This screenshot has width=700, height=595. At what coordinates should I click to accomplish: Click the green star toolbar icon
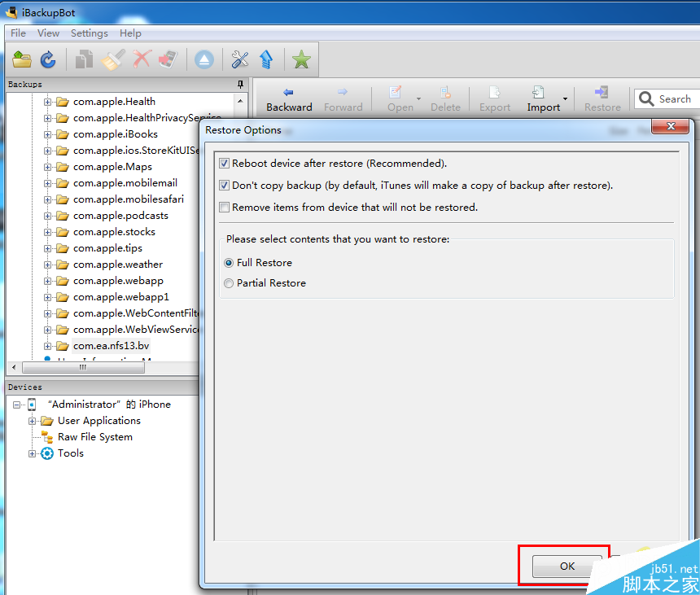pos(301,59)
